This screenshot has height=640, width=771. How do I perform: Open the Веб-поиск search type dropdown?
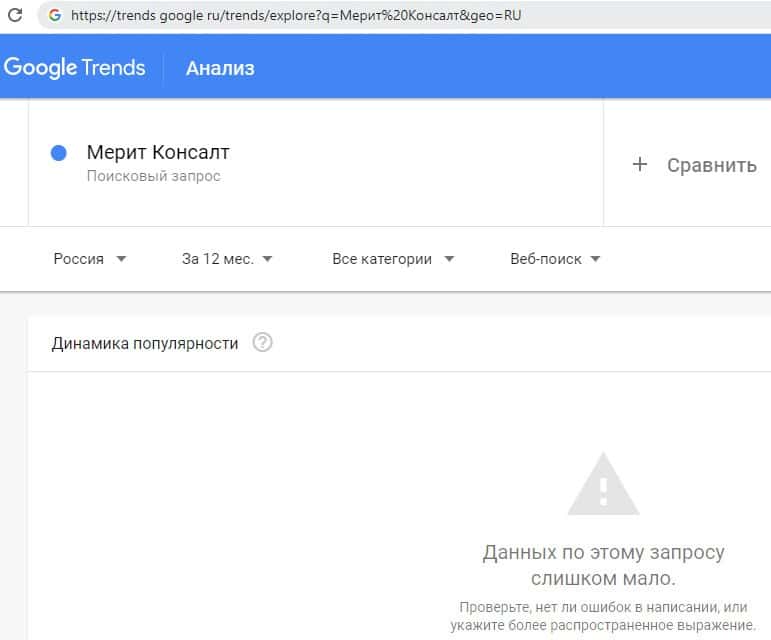(555, 259)
